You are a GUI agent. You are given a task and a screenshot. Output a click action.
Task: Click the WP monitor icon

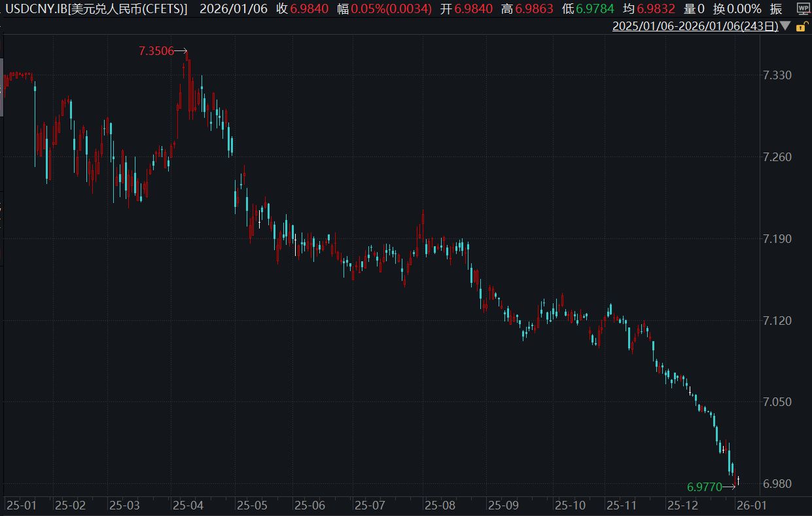pyautogui.click(x=803, y=9)
